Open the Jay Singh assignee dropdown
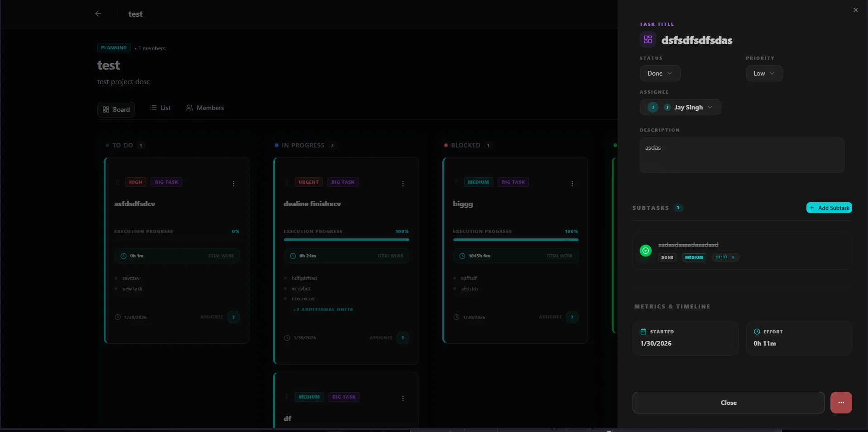Screen dimensions: 868x432 pos(680,107)
